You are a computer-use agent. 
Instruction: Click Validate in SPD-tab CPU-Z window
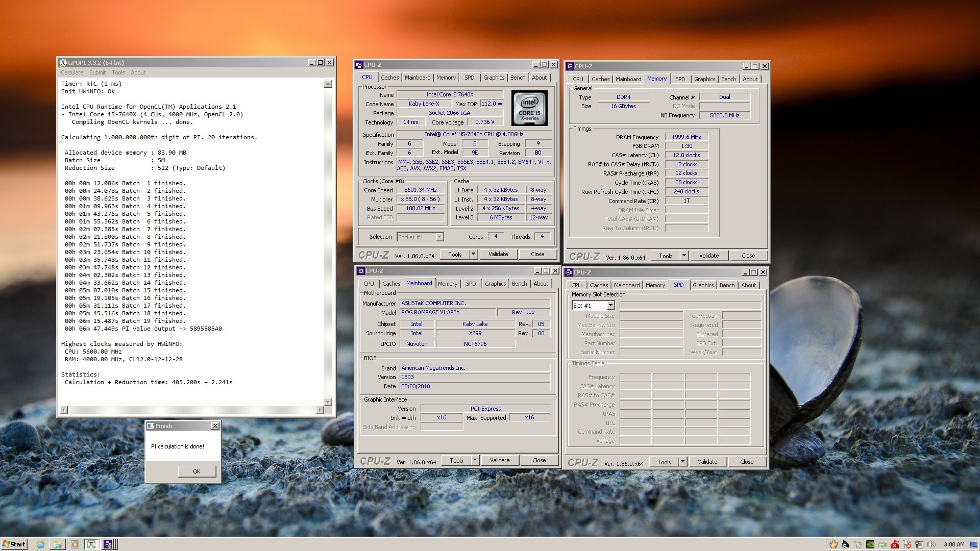[x=707, y=462]
